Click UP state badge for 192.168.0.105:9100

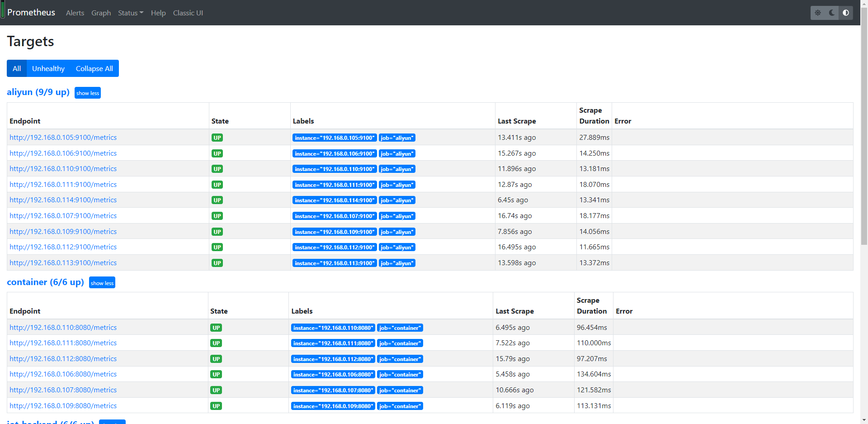(217, 138)
